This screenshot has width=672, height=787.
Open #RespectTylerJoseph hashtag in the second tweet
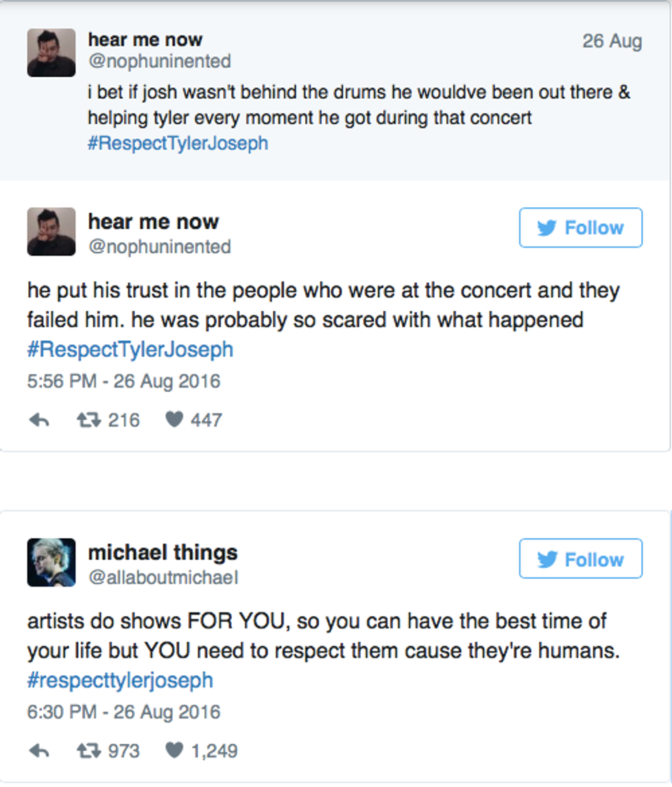click(130, 349)
